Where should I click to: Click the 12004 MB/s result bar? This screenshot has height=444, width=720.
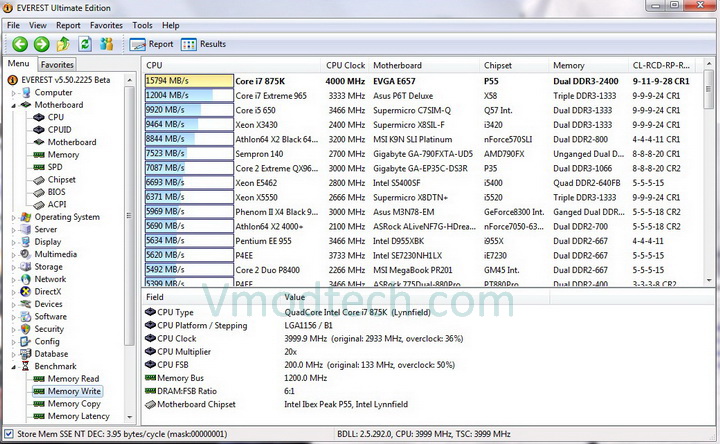pos(189,96)
